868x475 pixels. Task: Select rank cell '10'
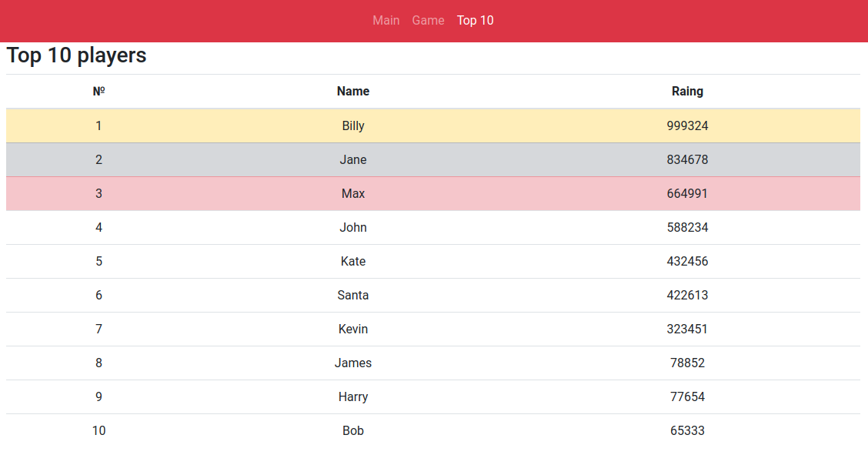pos(98,430)
